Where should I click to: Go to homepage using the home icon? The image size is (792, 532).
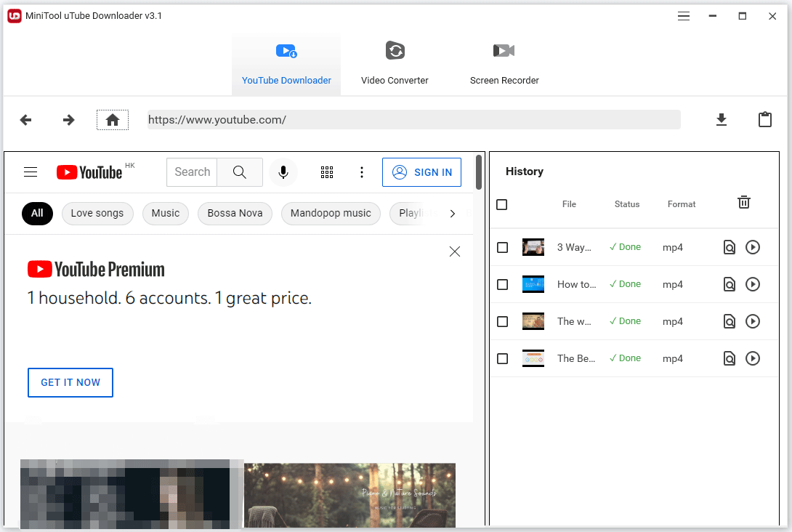(x=113, y=119)
